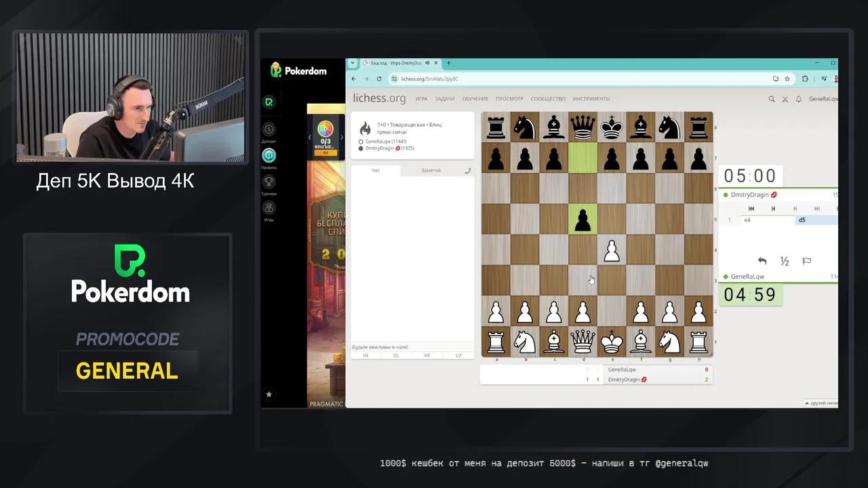Image resolution: width=868 pixels, height=488 pixels.
Task: Open the ИГРА menu
Action: (x=421, y=99)
